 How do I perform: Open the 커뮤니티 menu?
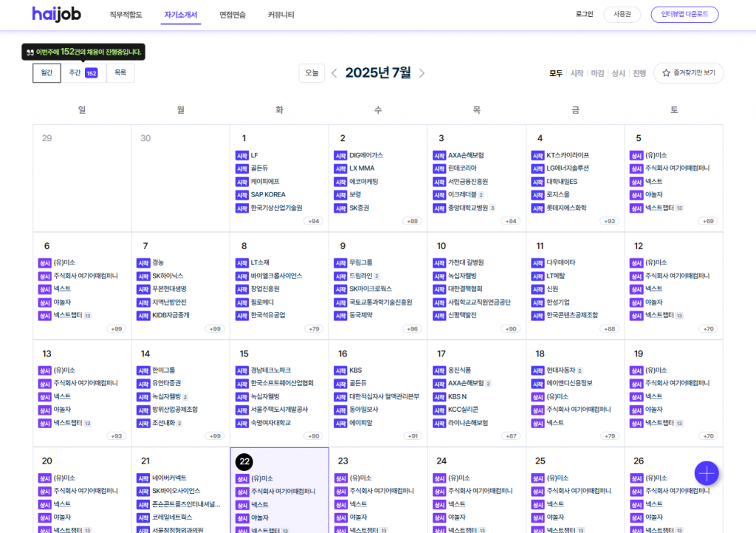[x=281, y=15]
